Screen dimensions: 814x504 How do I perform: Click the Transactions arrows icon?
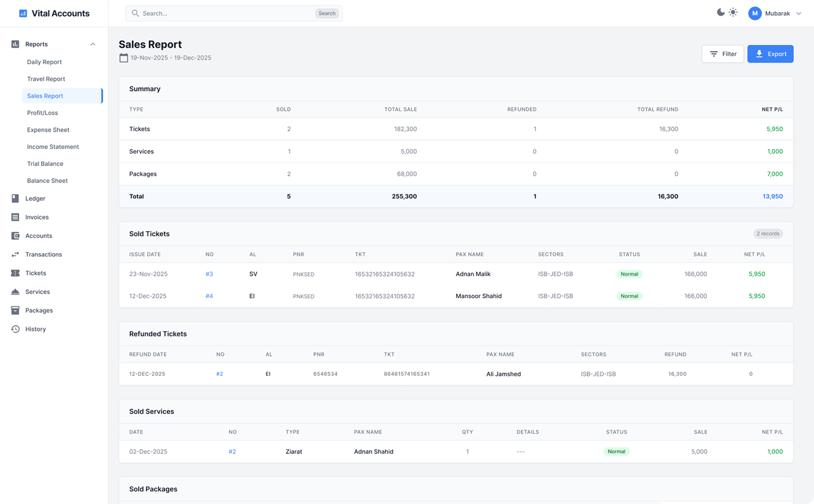click(15, 254)
